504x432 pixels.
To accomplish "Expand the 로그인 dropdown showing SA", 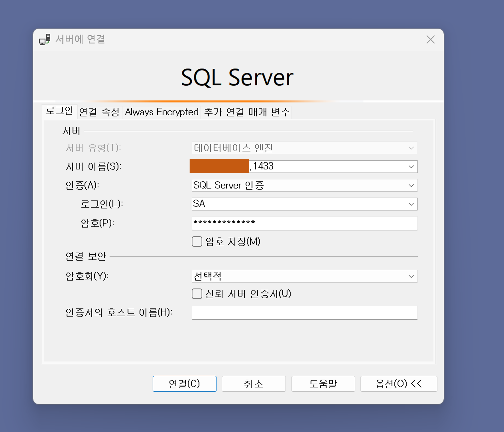I will point(304,204).
